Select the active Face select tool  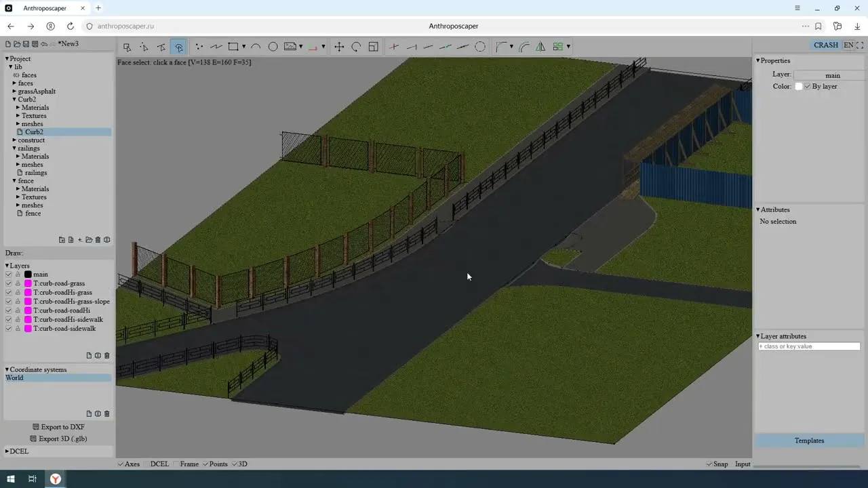pos(178,47)
